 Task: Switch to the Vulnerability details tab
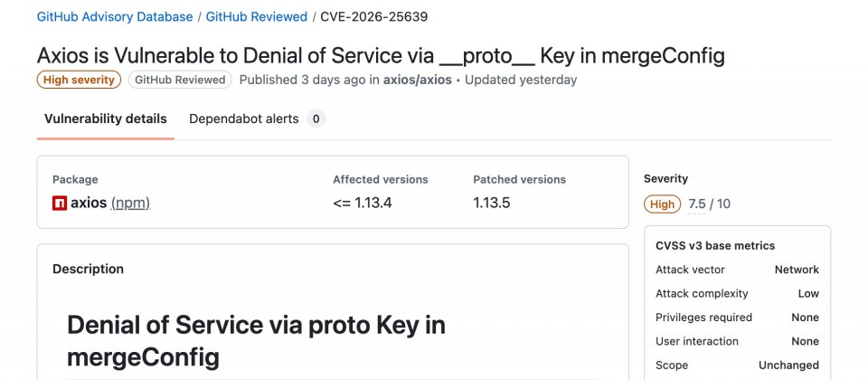[105, 119]
